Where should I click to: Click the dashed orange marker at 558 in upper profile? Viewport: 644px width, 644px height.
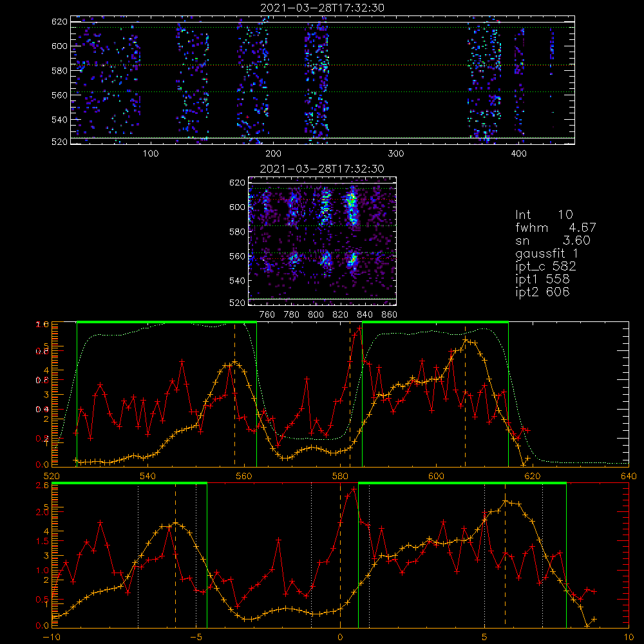pyautogui.click(x=234, y=394)
